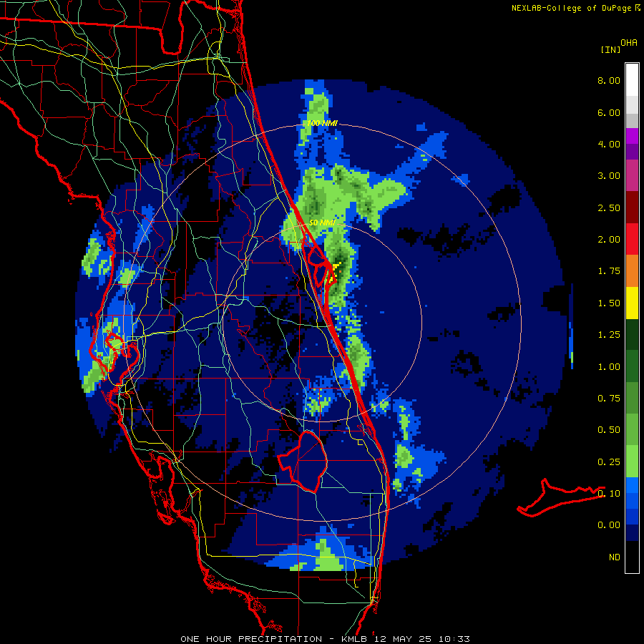
Task: Click the 10:33 timestamp in caption
Action: point(454,639)
